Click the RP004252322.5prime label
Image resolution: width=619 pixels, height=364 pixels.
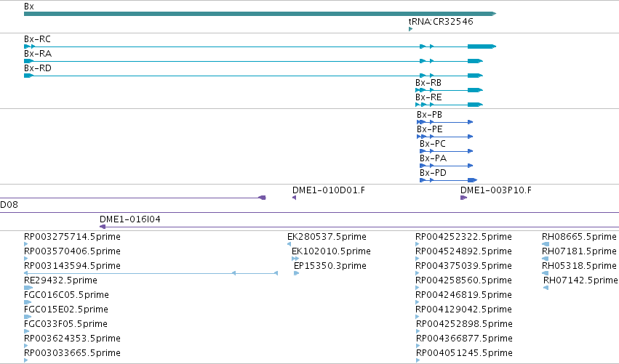463,237
